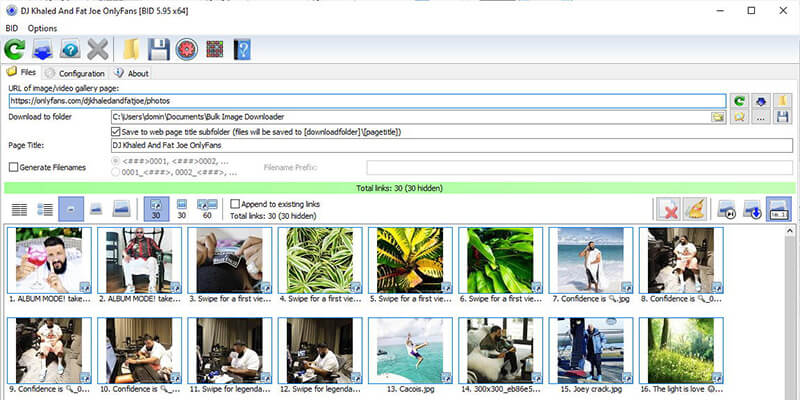Open the yellow folder icon in main toolbar
This screenshot has height=400, width=800.
[132, 49]
